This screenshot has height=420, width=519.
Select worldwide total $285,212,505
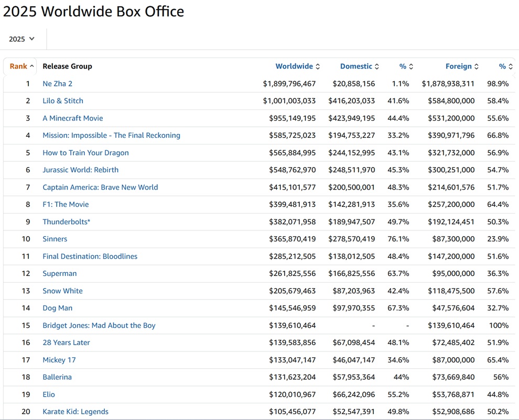[x=293, y=256]
